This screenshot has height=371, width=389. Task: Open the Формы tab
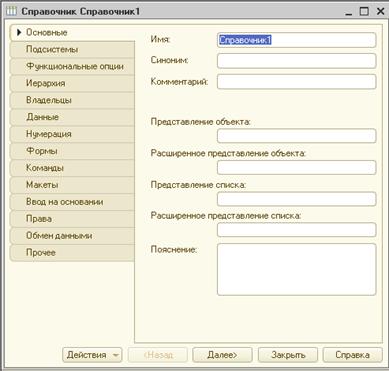(x=72, y=151)
